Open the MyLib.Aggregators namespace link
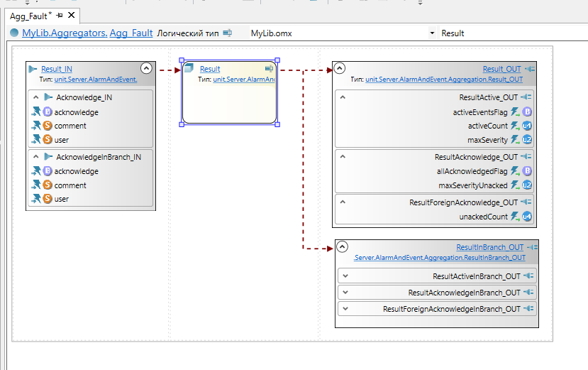The image size is (588, 370). (x=65, y=33)
